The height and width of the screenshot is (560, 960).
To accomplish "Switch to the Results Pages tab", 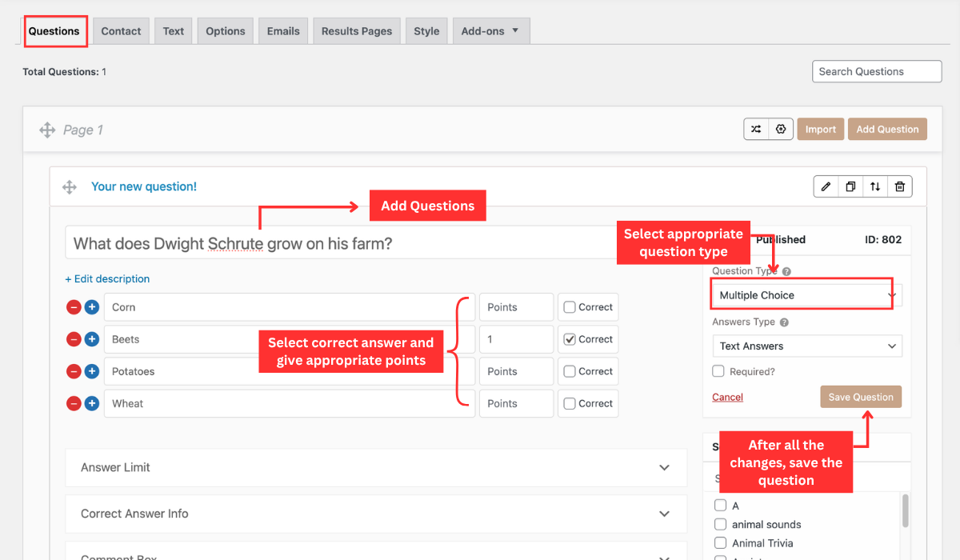I will (357, 31).
